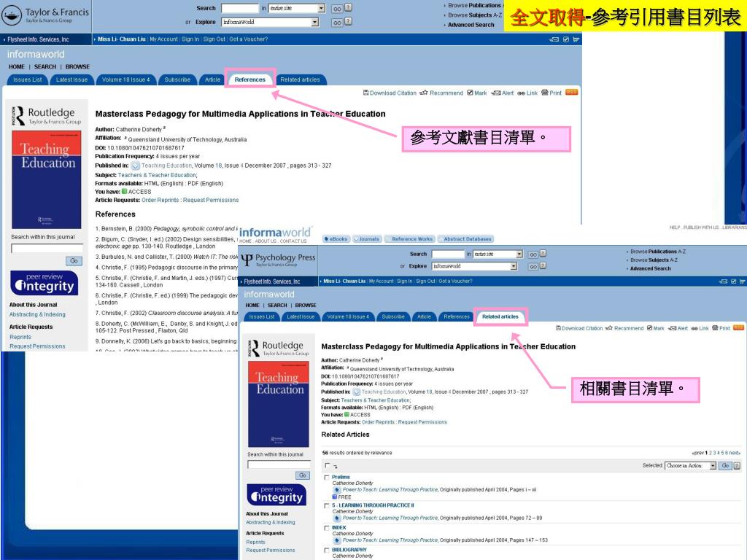The height and width of the screenshot is (560, 747).
Task: Tick the BIBLIOGRAPHY result checkbox
Action: tap(327, 551)
